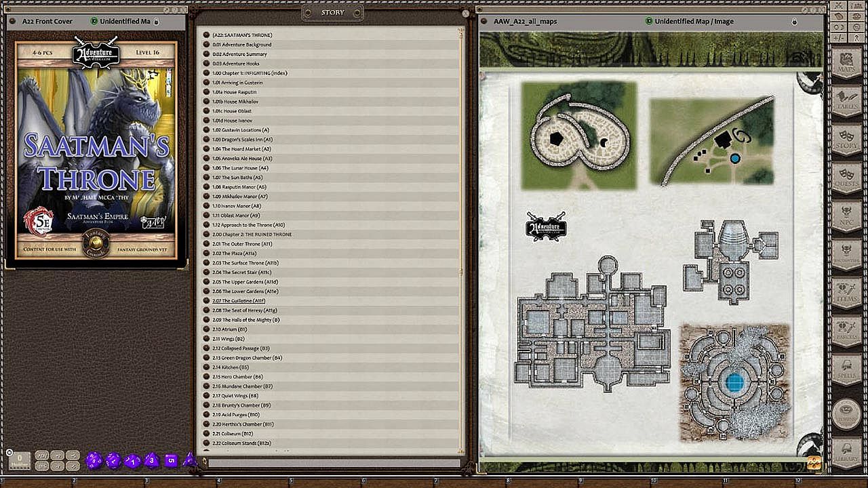Toggle the +2 modifier button
The image size is (868, 488).
coord(58,455)
